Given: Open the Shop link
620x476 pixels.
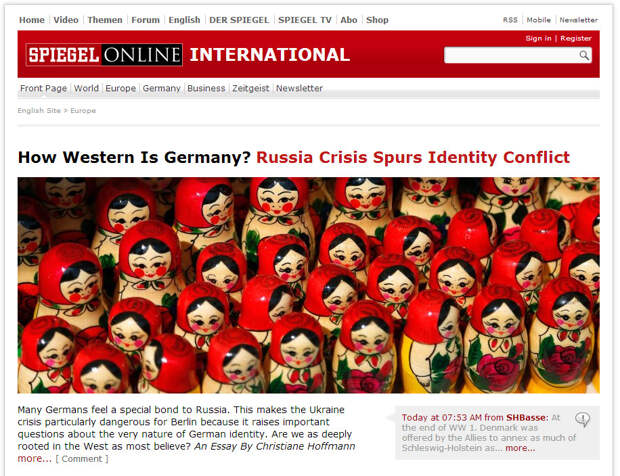Looking at the screenshot, I should [x=377, y=20].
